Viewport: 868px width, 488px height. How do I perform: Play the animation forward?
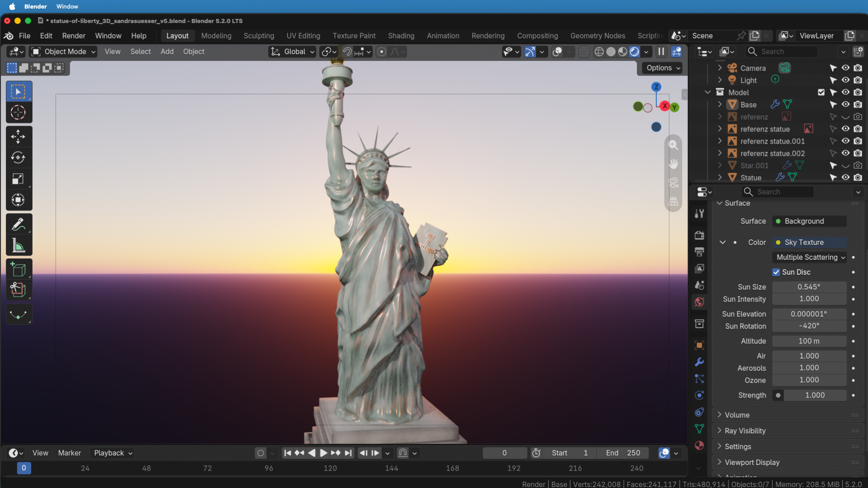pyautogui.click(x=324, y=453)
